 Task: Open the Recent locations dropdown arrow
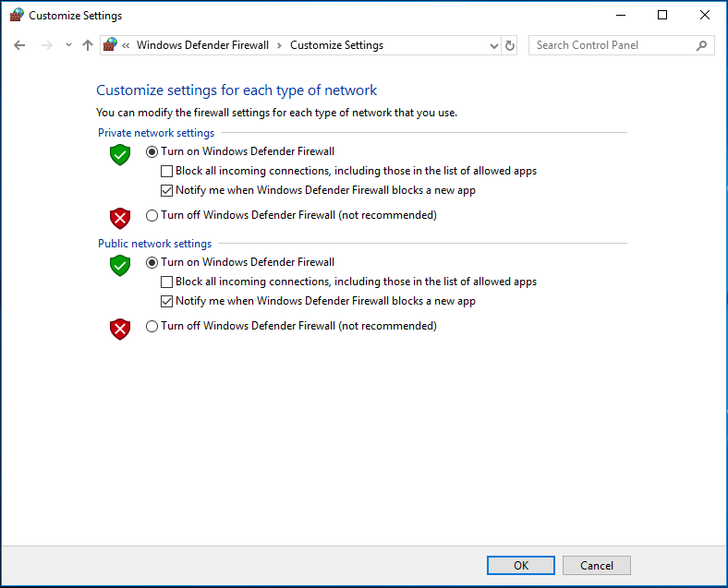pyautogui.click(x=68, y=45)
